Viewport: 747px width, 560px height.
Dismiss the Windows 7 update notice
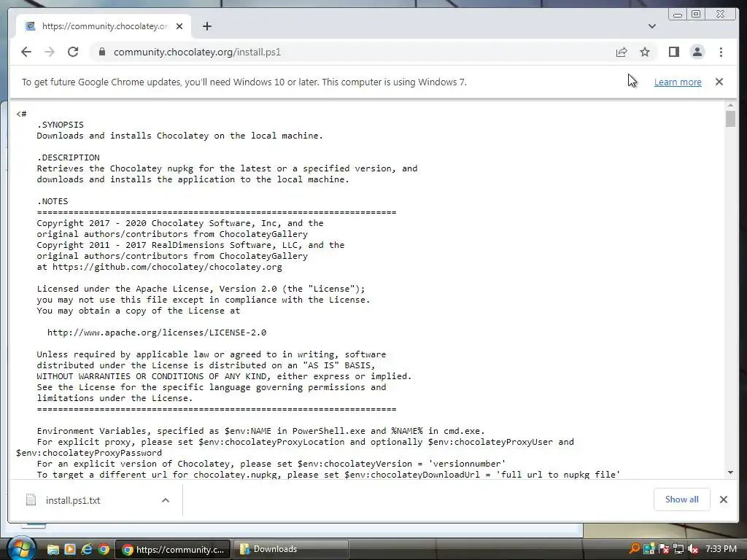point(719,82)
